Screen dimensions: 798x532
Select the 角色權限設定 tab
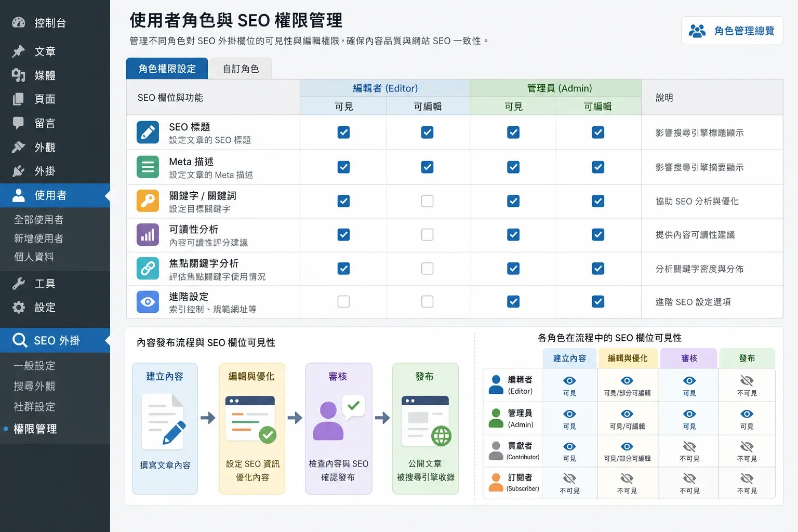pos(167,69)
